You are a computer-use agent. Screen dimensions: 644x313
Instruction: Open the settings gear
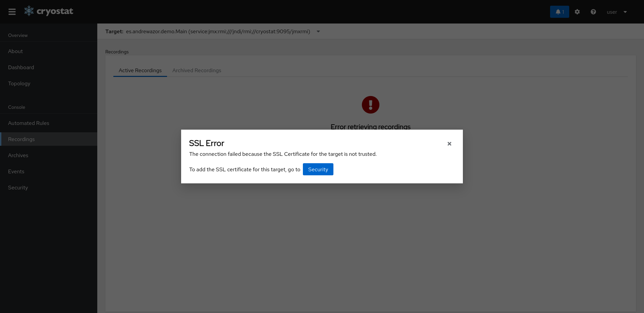pyautogui.click(x=577, y=12)
